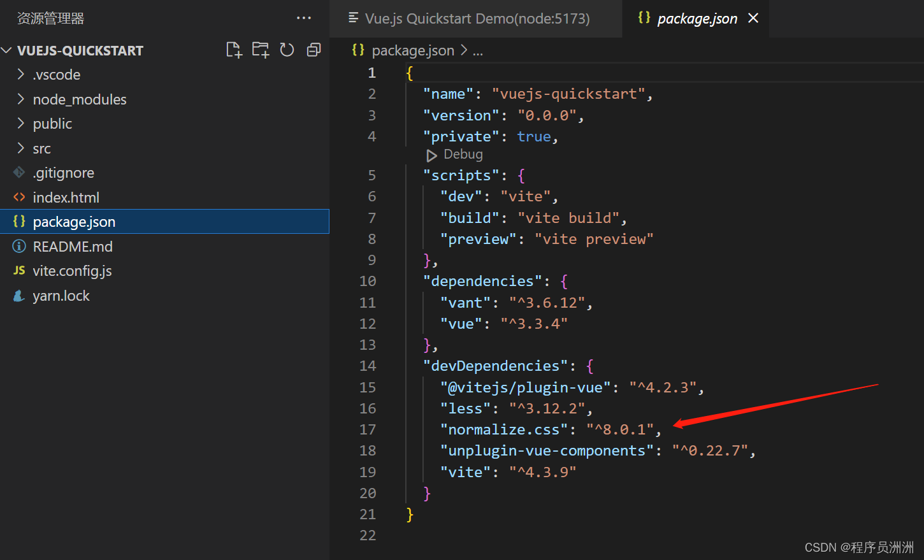Click the HTML icon beside index.html
The image size is (924, 560).
click(19, 197)
